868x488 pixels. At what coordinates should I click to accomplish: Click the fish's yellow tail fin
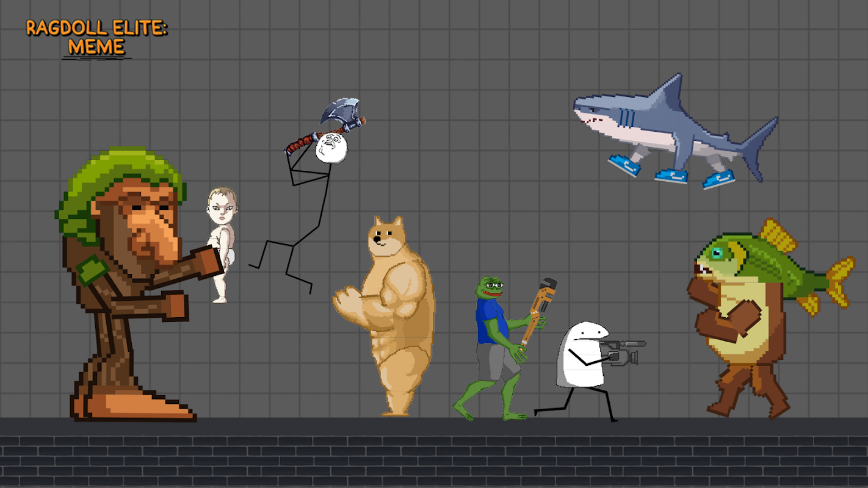point(839,281)
